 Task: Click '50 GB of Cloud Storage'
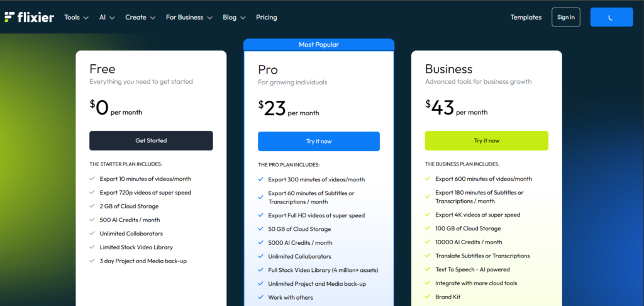[x=299, y=229]
